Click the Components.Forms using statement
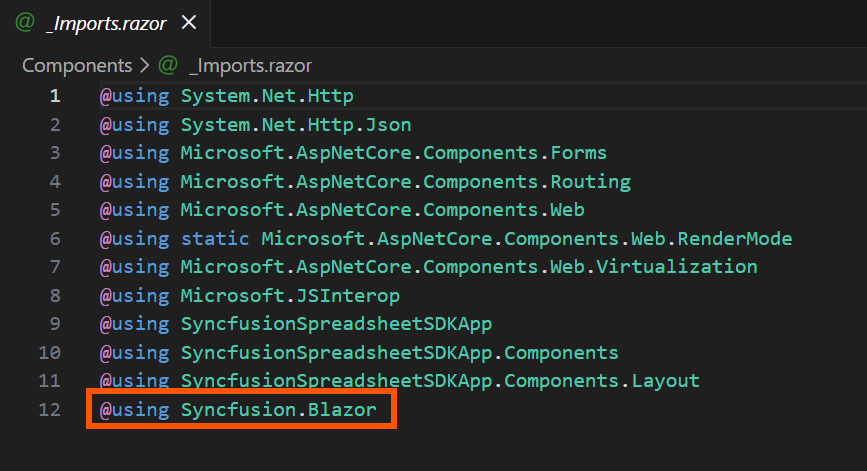The image size is (867, 471). coord(353,153)
